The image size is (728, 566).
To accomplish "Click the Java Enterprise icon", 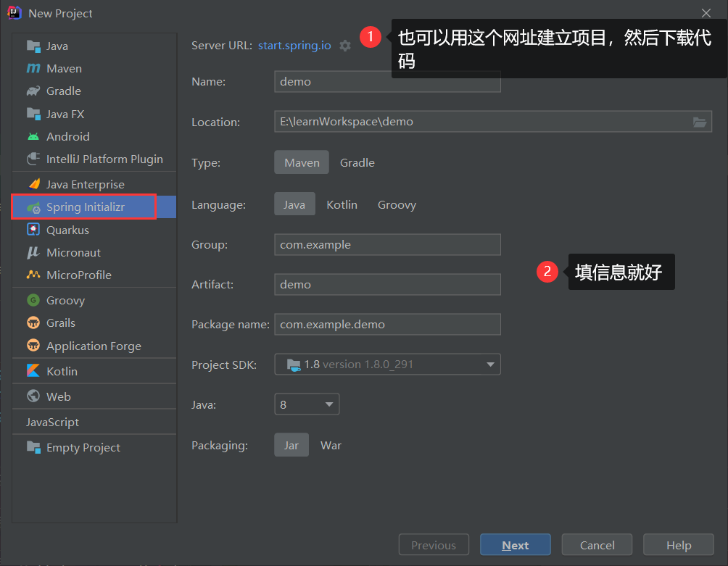I will pos(33,184).
